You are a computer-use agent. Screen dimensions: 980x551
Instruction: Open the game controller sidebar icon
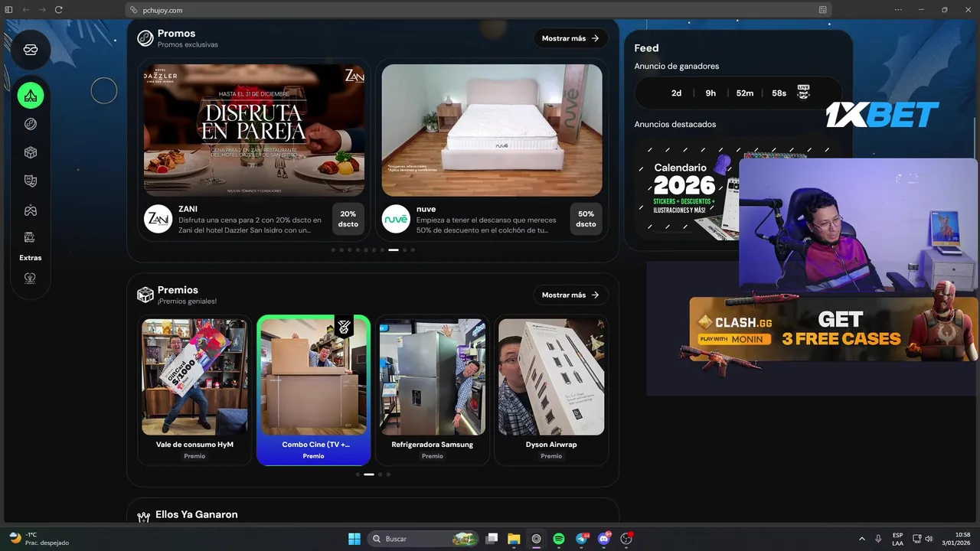[x=31, y=210]
